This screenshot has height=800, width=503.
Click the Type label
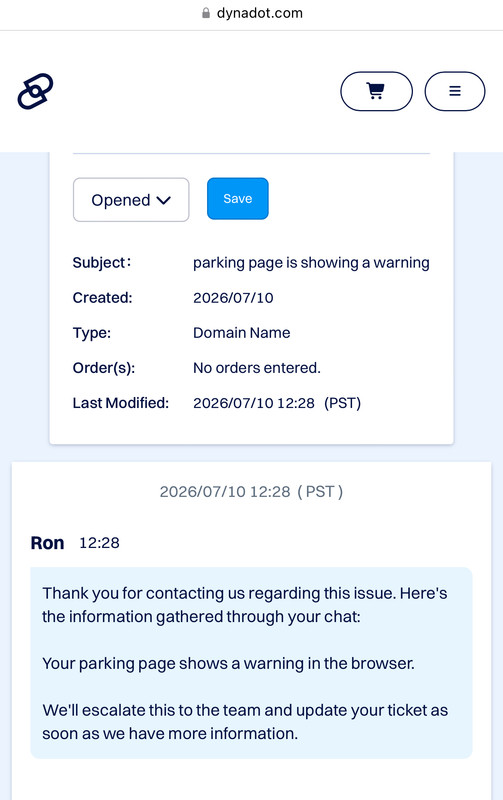[x=92, y=333]
